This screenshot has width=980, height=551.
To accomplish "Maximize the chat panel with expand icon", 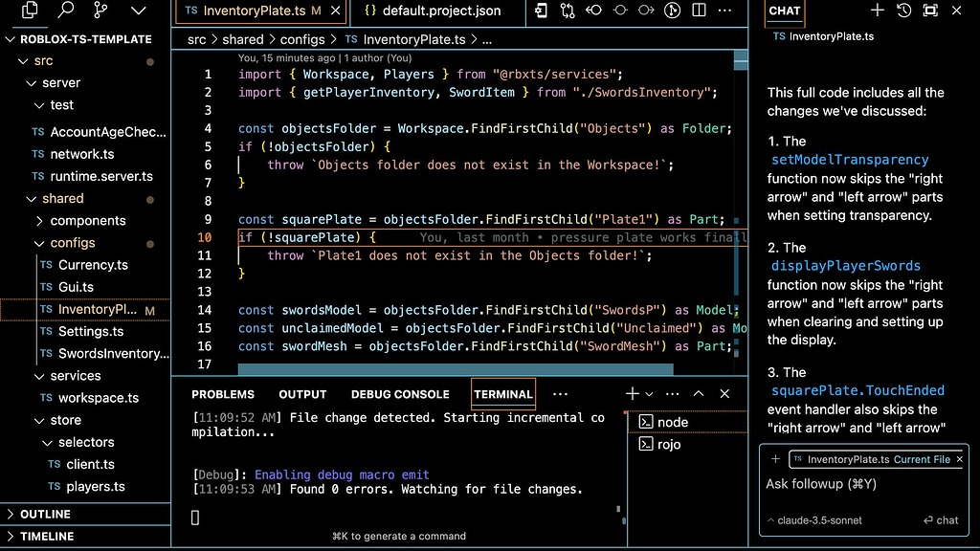I will pos(929,9).
